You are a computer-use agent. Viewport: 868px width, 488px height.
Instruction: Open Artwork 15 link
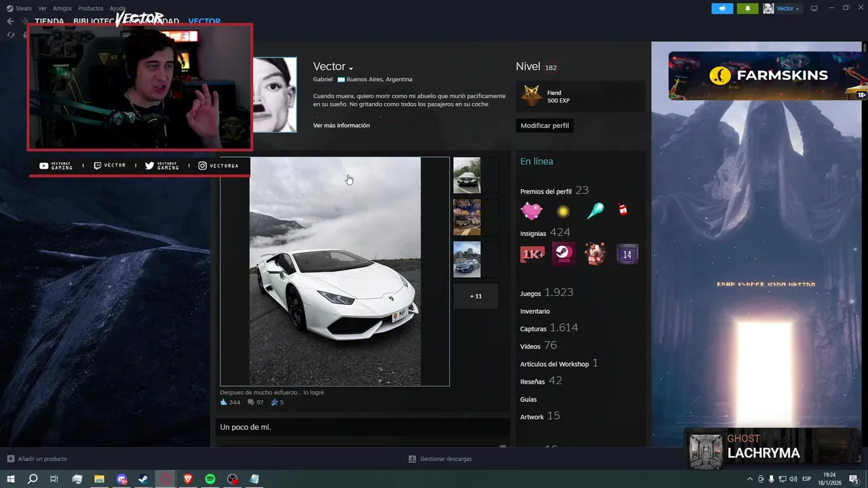(540, 416)
